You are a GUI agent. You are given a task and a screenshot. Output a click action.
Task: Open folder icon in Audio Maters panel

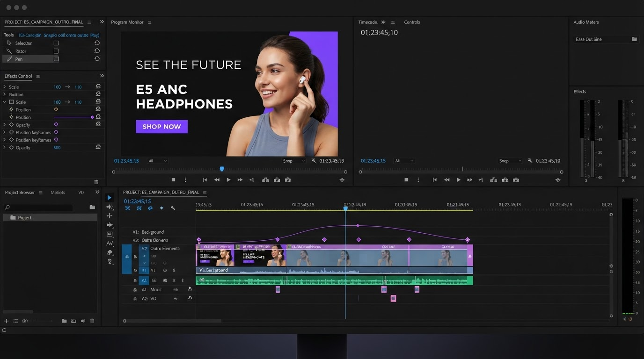click(634, 39)
